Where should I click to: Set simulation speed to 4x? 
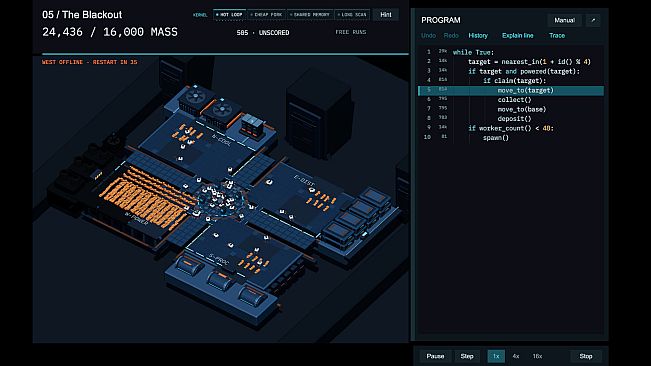tap(516, 356)
